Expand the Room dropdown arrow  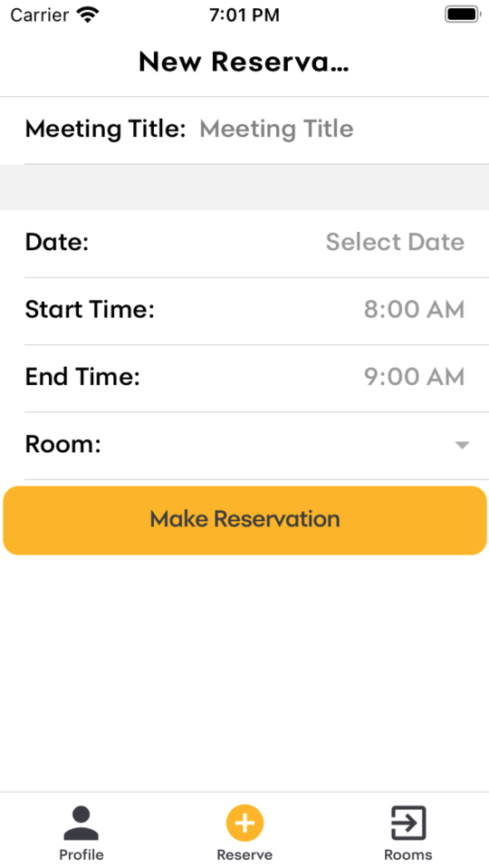(x=462, y=445)
